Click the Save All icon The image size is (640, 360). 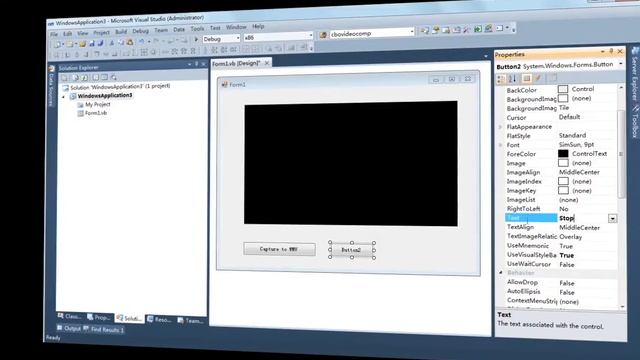100,43
